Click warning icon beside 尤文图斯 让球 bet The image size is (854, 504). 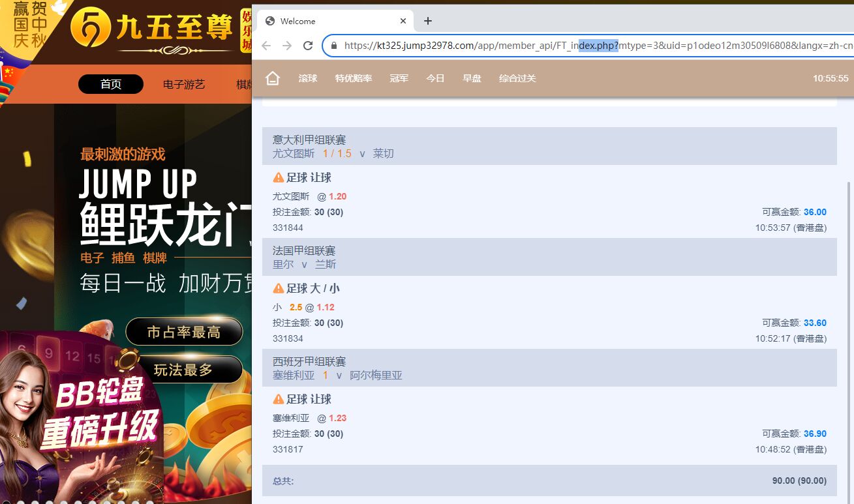tap(279, 177)
